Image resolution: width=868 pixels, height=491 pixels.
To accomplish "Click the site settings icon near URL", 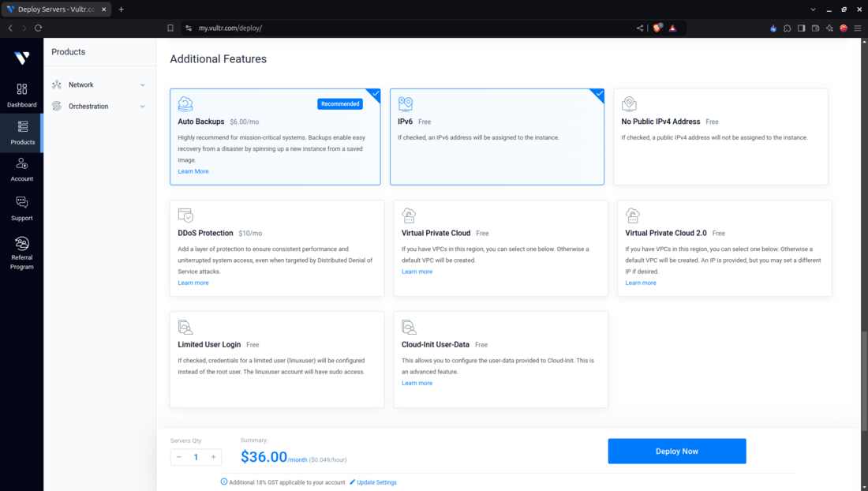I will [x=189, y=28].
